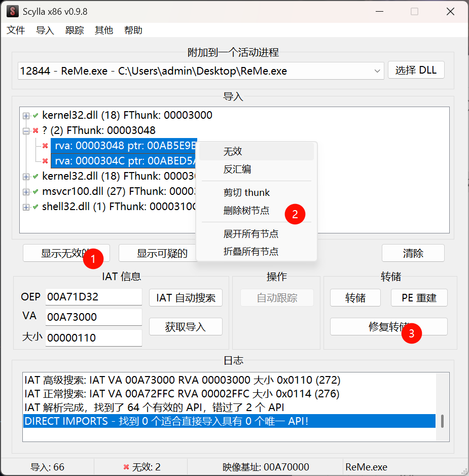469x476 pixels.
Task: Choose 展开所有节点 in context menu
Action: pyautogui.click(x=257, y=234)
